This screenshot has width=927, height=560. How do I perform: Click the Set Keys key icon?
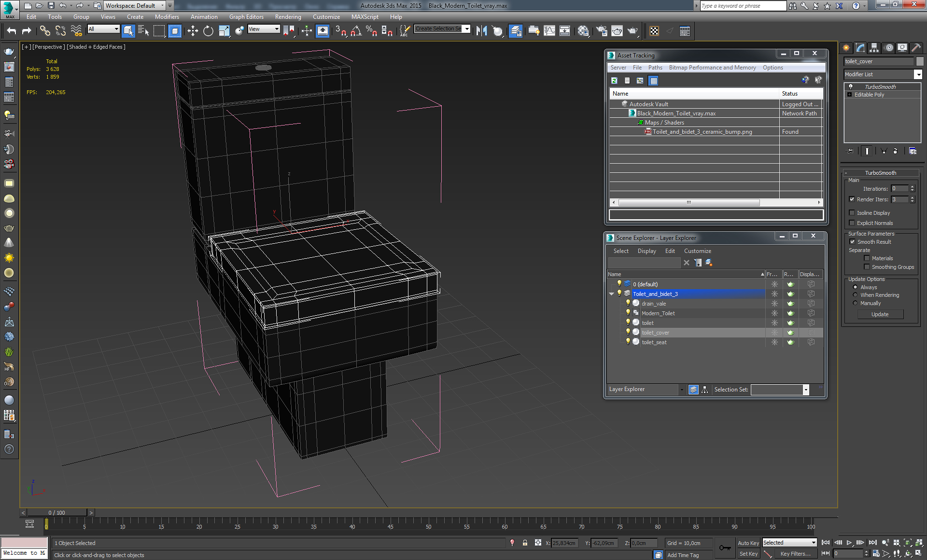725,548
